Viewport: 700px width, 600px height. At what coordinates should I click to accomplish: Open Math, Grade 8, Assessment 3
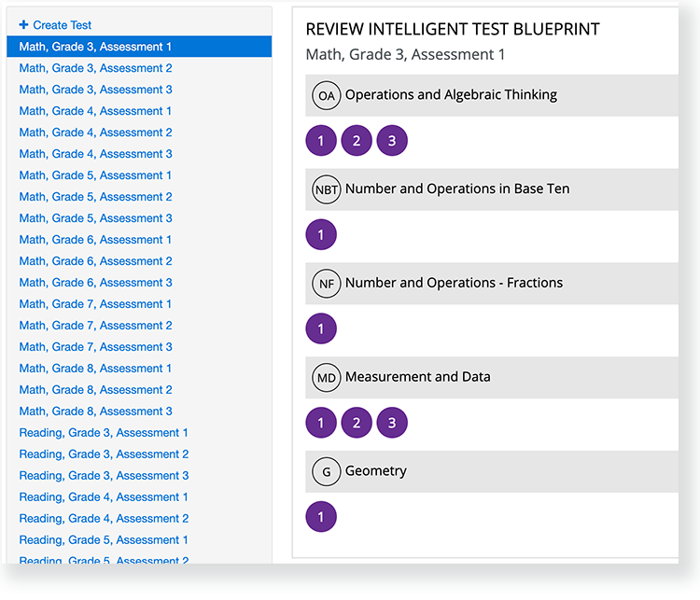tap(95, 412)
